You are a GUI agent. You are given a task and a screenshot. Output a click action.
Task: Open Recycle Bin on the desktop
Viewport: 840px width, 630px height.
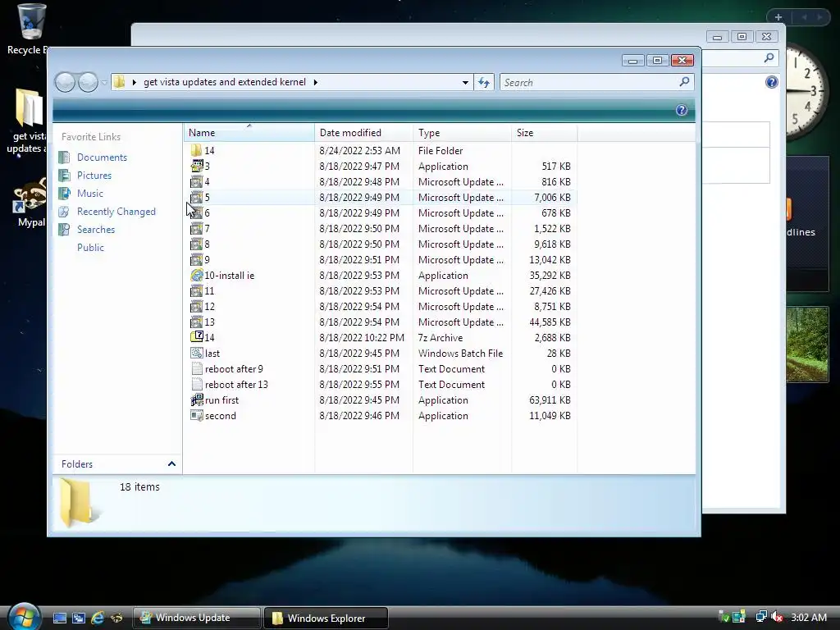point(30,30)
